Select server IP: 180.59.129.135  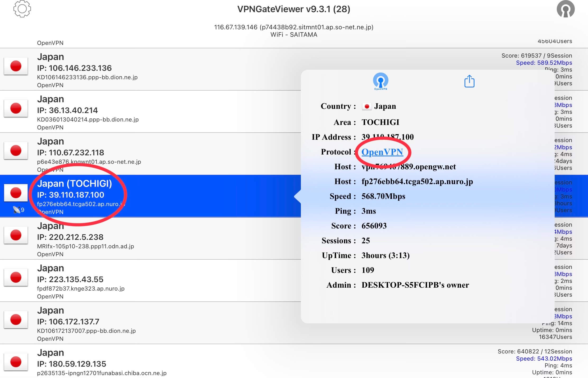click(72, 364)
